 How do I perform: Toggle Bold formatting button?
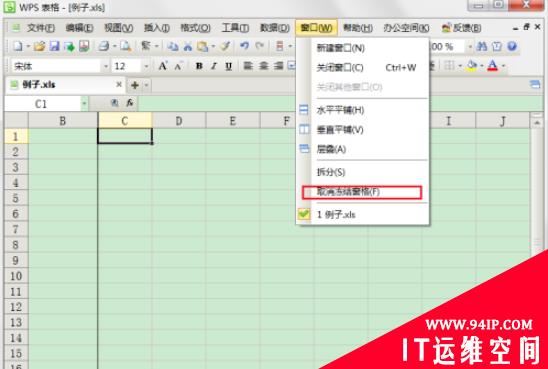pyautogui.click(x=199, y=66)
